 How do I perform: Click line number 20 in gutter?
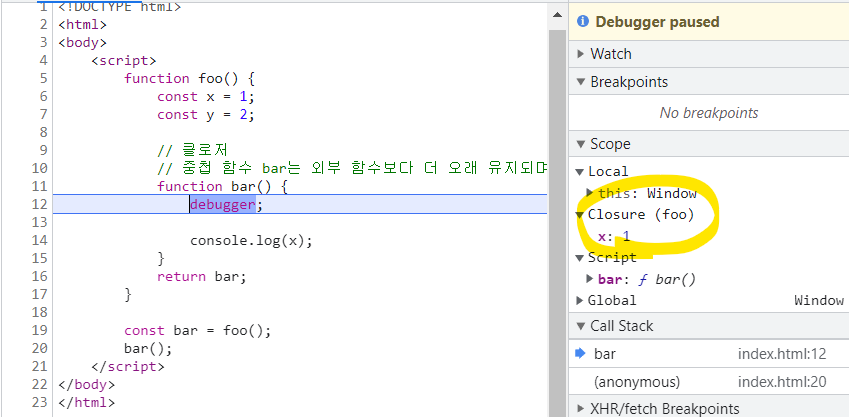[x=40, y=348]
